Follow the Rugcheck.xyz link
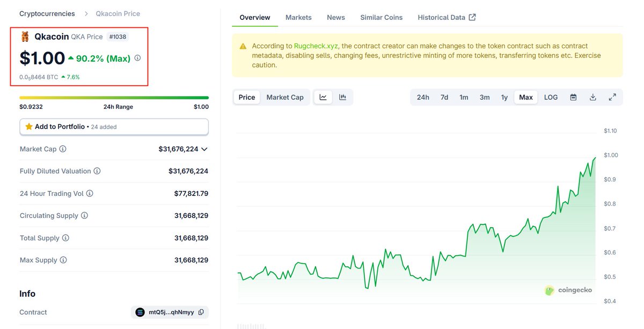This screenshot has width=644, height=329. coord(316,46)
